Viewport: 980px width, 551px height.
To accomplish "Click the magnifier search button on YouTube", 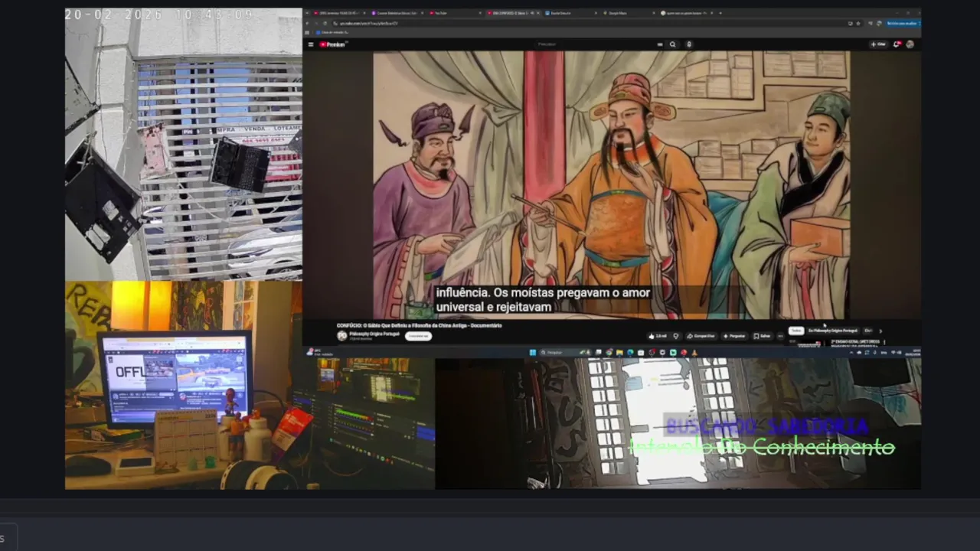I will pyautogui.click(x=672, y=44).
